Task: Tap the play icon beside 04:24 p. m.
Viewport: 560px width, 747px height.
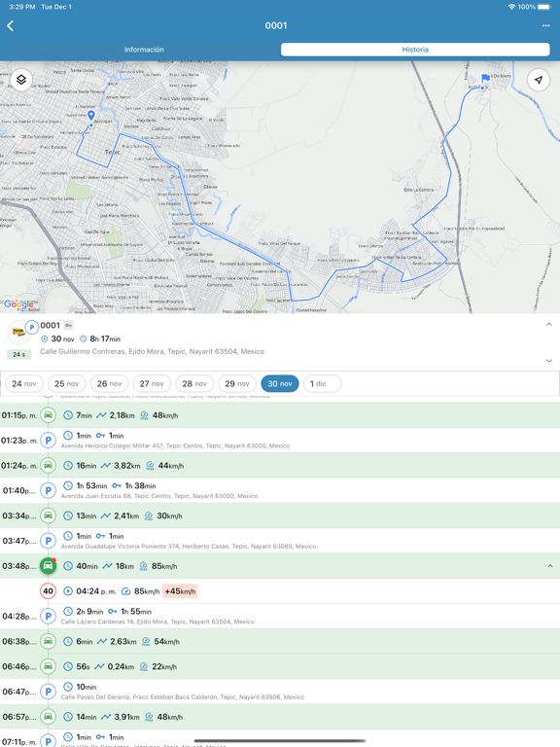Action: [68, 591]
